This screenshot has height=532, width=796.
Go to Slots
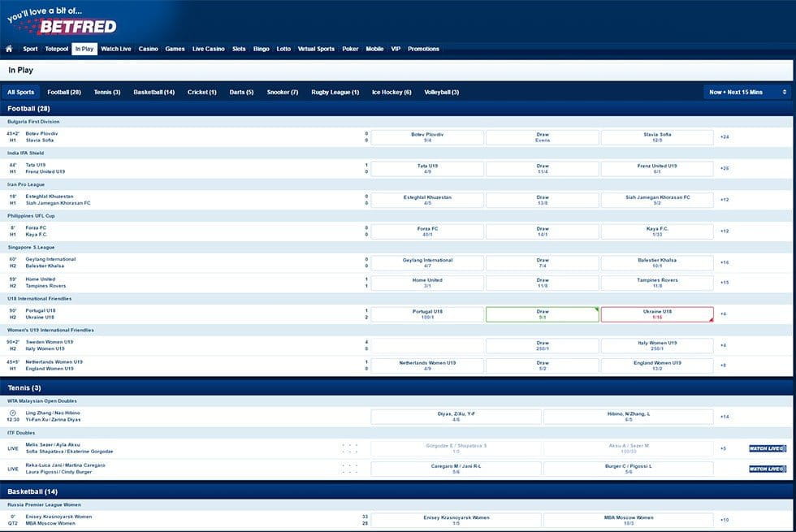coord(239,49)
